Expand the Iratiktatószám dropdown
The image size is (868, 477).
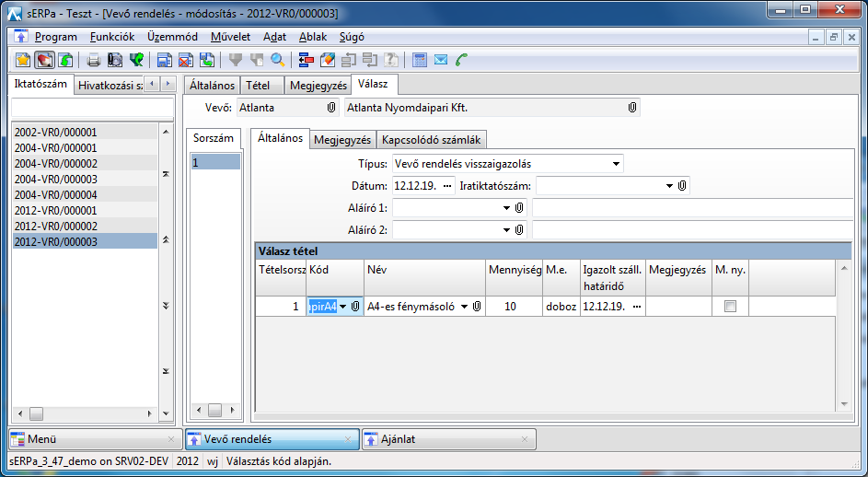click(x=670, y=185)
